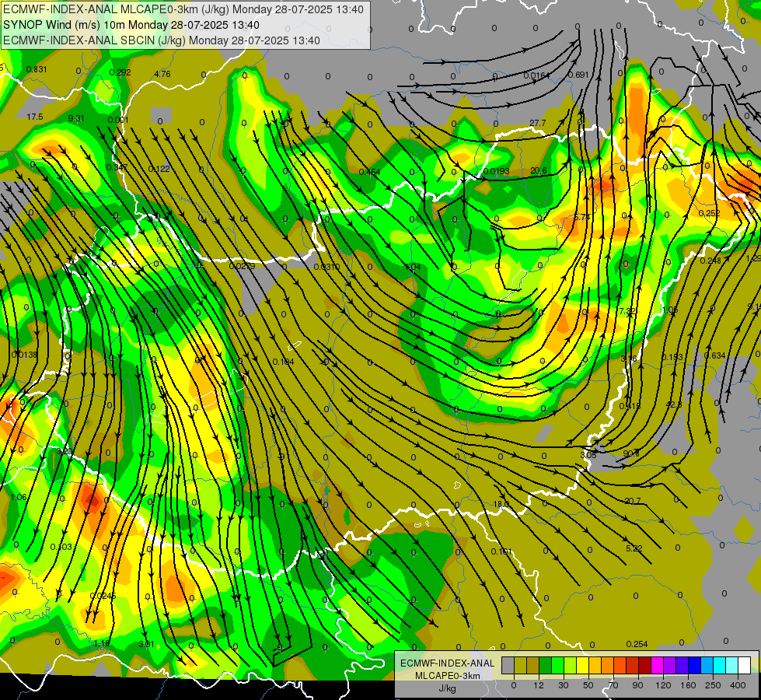
Task: Click the ECMWF-INDEX-ANAL SBCIN header line
Action: [x=162, y=40]
